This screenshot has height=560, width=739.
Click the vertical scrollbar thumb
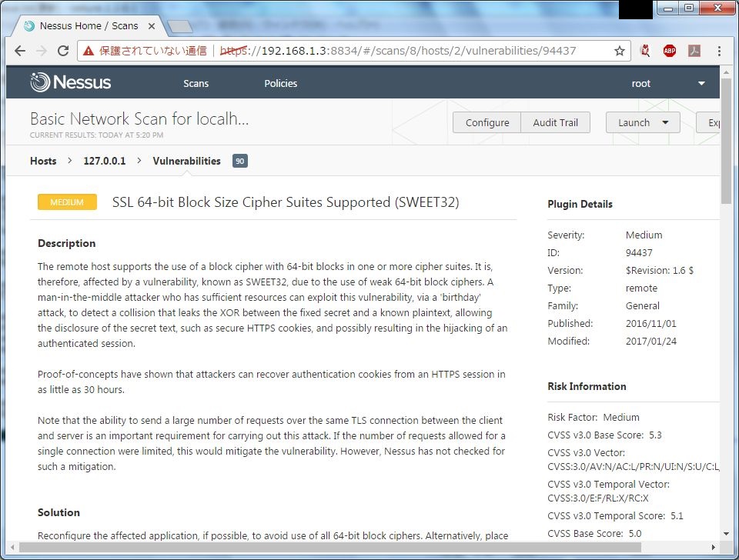pos(726,142)
